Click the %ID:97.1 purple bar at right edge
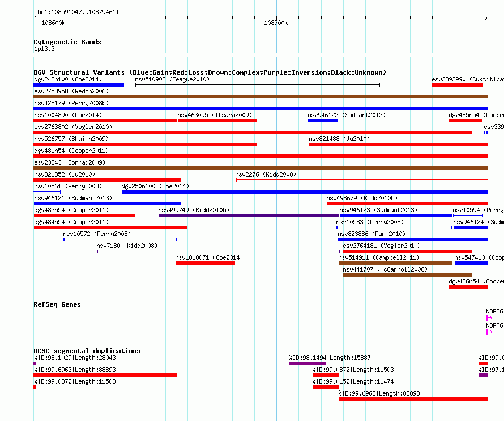 pos(484,375)
